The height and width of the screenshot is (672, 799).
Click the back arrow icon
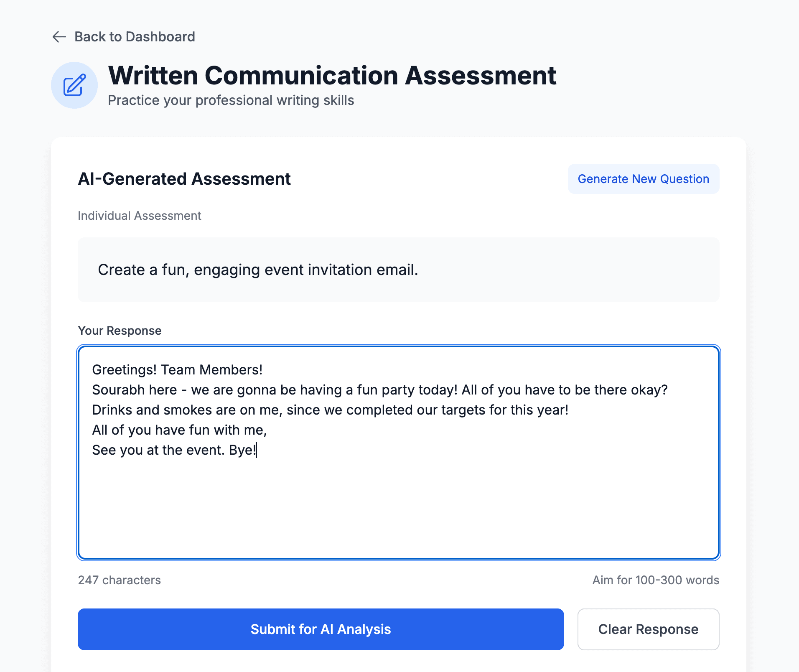point(59,37)
